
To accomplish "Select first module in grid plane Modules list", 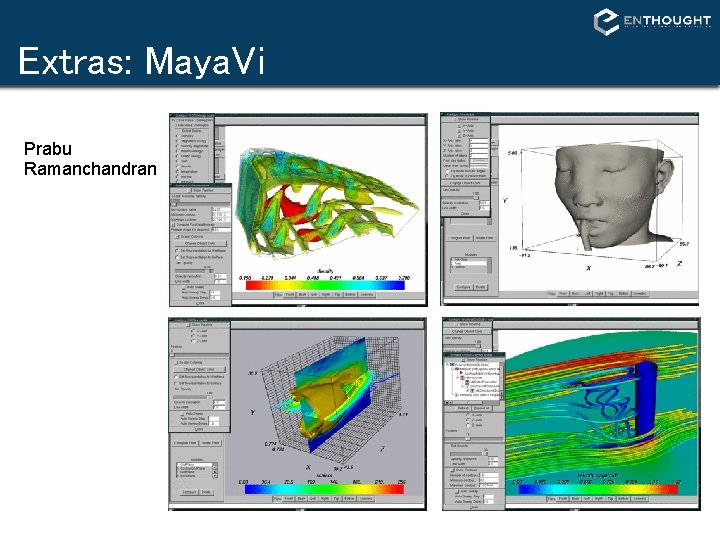I will [x=195, y=465].
